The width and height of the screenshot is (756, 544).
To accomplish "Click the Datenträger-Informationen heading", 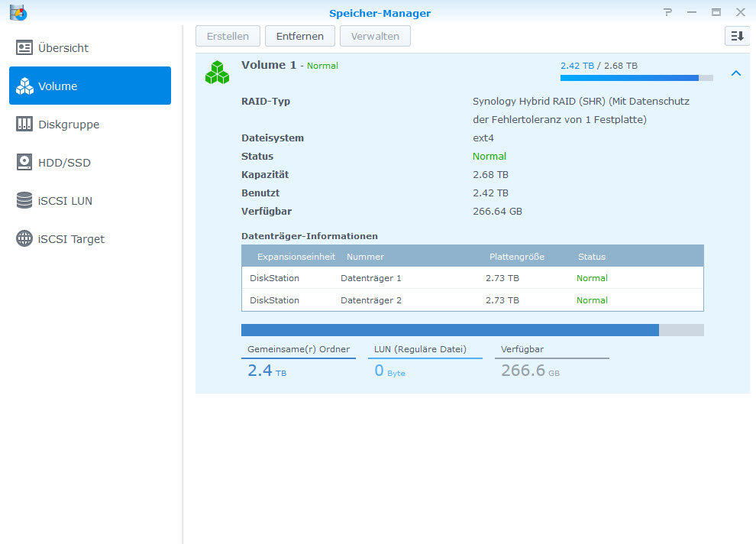I will click(x=309, y=236).
